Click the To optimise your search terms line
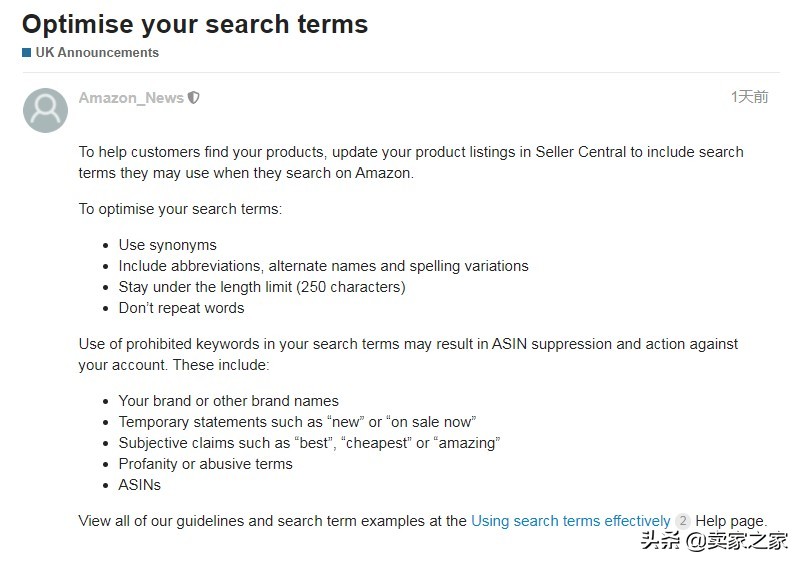Viewport: 805px width, 567px height. click(x=180, y=209)
